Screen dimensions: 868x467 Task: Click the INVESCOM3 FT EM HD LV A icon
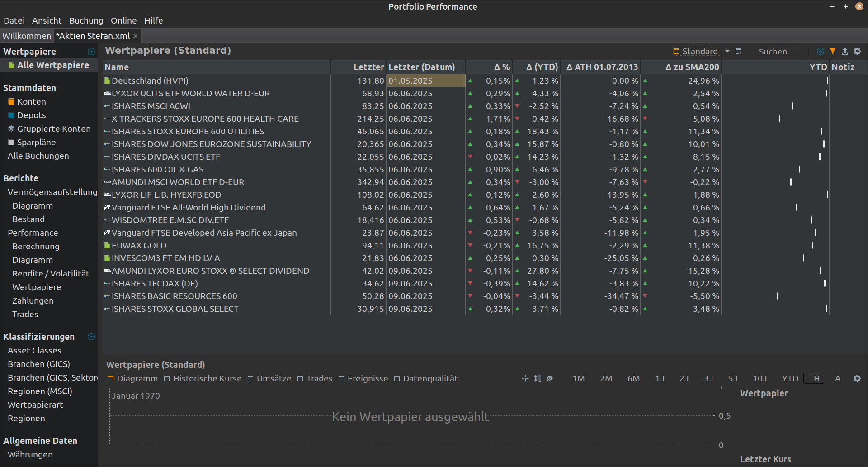click(x=107, y=258)
